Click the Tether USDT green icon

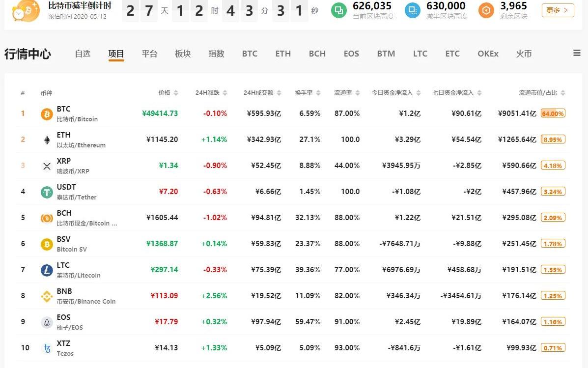click(47, 192)
